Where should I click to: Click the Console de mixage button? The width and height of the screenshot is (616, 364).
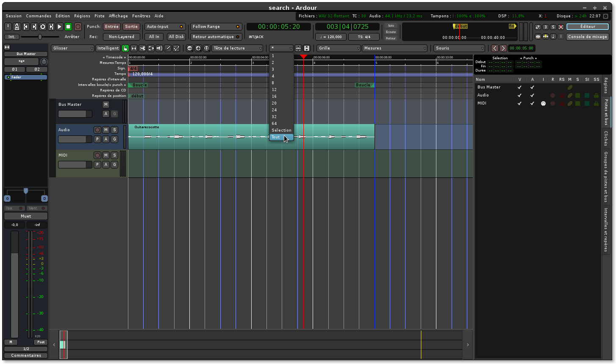click(587, 37)
